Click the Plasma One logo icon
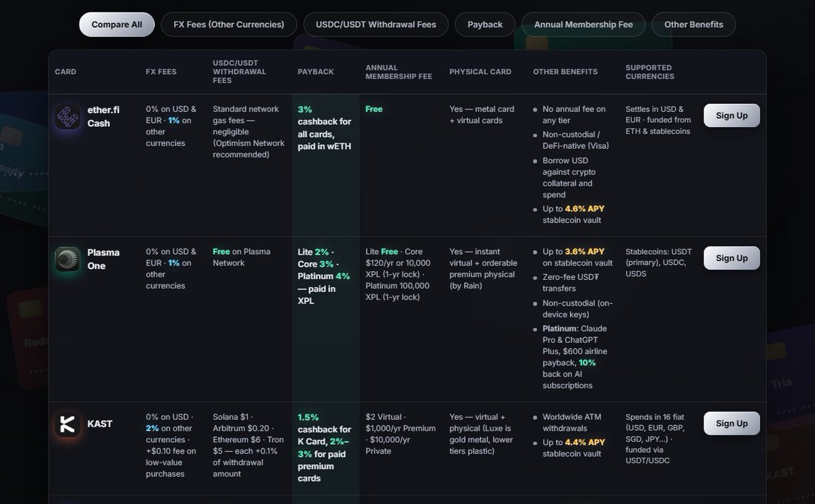Screen dimensions: 815x504 68,259
